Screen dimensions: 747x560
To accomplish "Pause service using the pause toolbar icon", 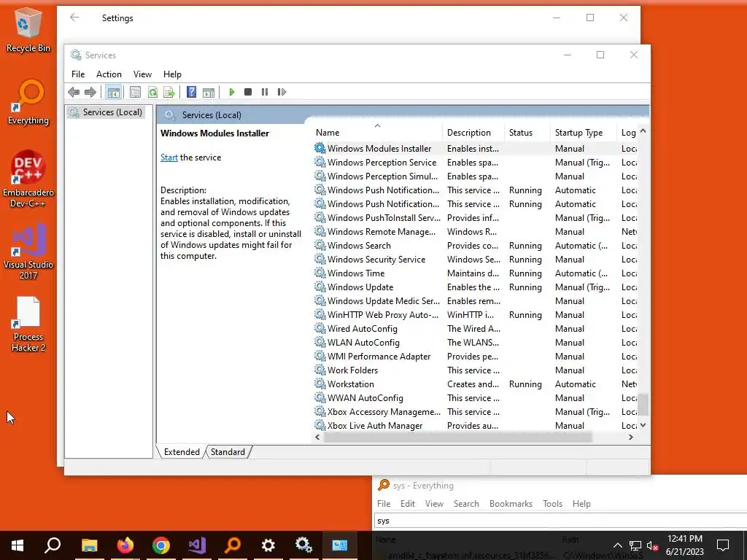I will [x=264, y=92].
